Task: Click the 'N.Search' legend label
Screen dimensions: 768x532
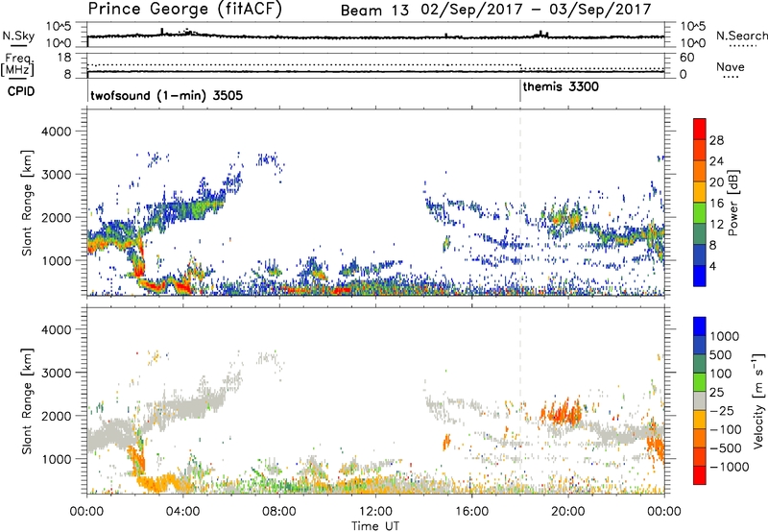Action: [741, 36]
